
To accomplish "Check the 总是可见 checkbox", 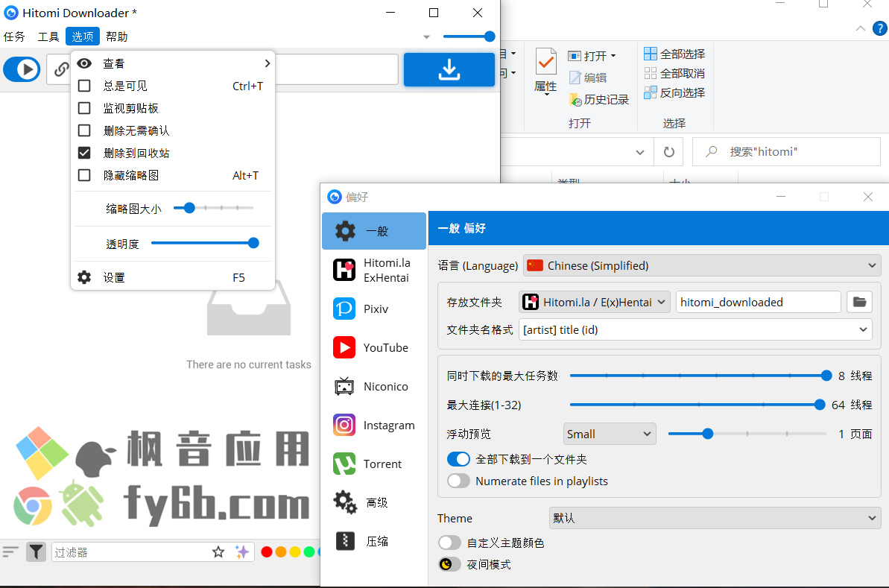I will [x=84, y=86].
